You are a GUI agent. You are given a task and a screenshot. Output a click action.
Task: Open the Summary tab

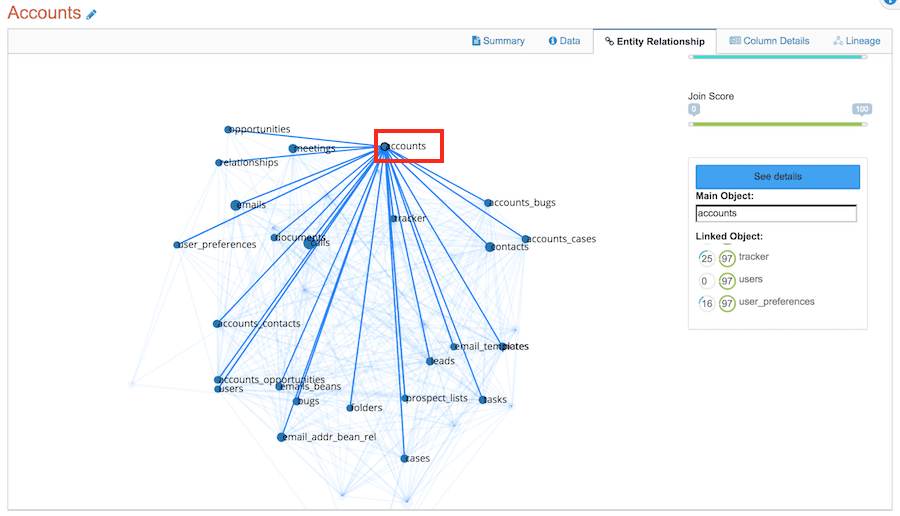pyautogui.click(x=498, y=41)
